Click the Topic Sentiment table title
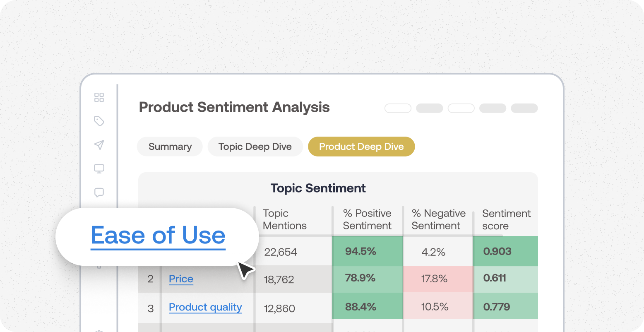 tap(318, 188)
